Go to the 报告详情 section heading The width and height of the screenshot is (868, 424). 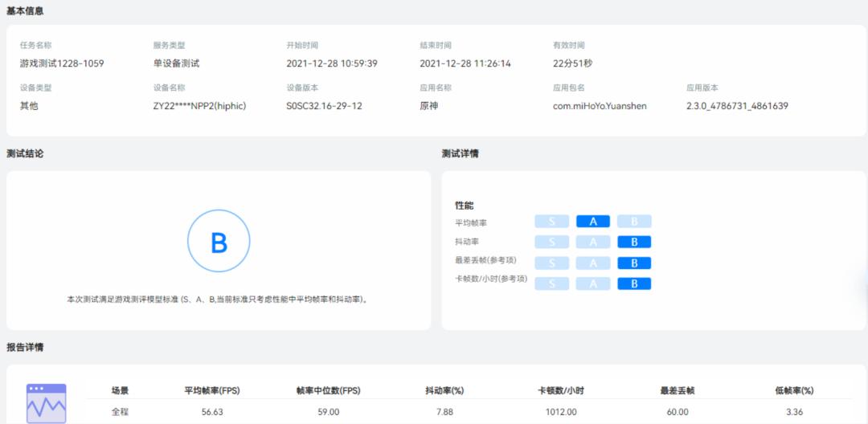[x=25, y=347]
